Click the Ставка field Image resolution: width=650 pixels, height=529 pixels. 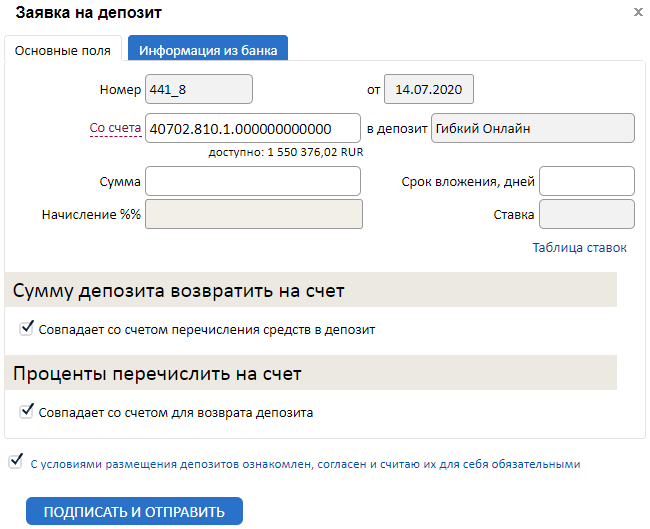587,215
